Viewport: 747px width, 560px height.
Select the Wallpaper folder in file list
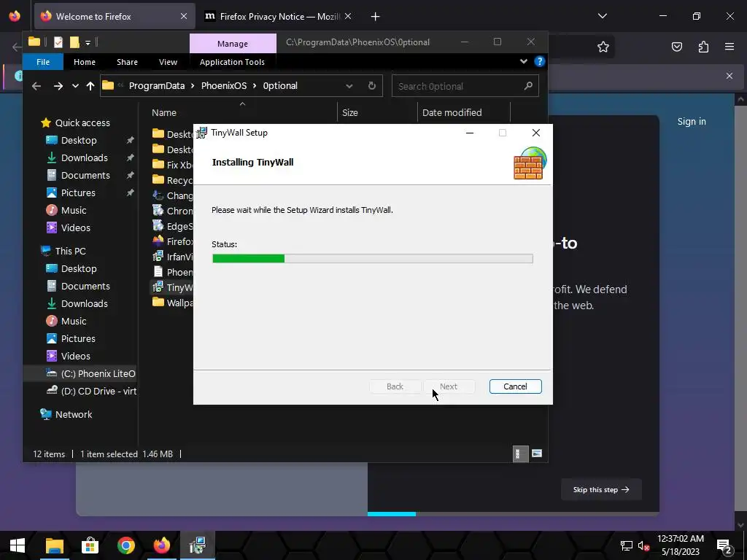(173, 303)
